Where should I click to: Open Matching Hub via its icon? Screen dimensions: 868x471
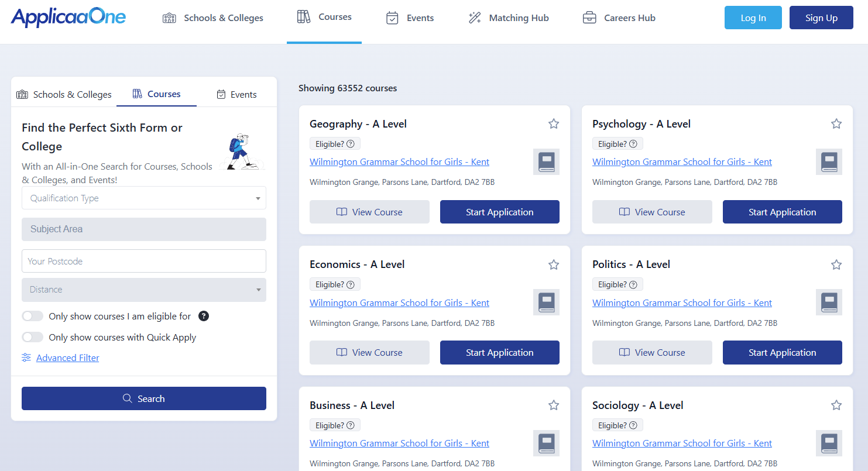pos(475,18)
